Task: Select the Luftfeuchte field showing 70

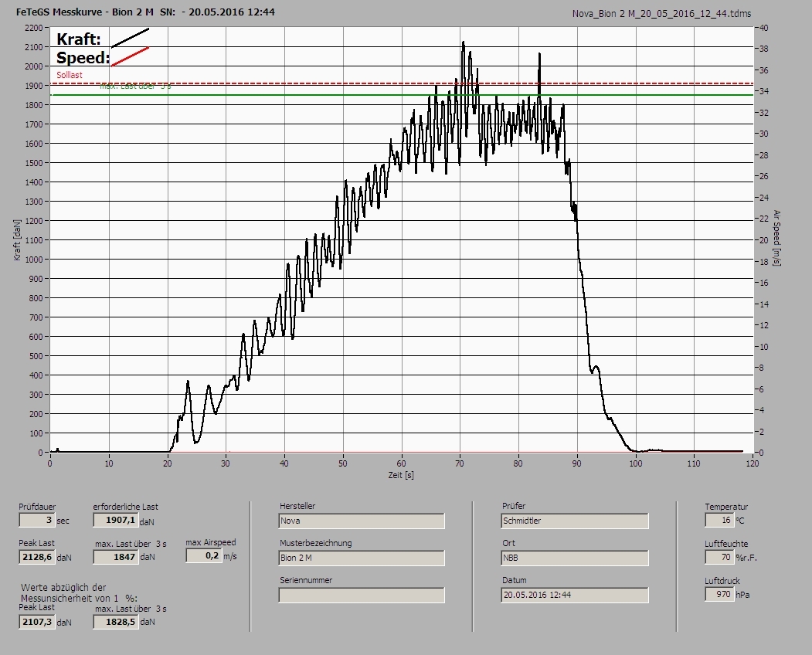Action: coord(719,557)
